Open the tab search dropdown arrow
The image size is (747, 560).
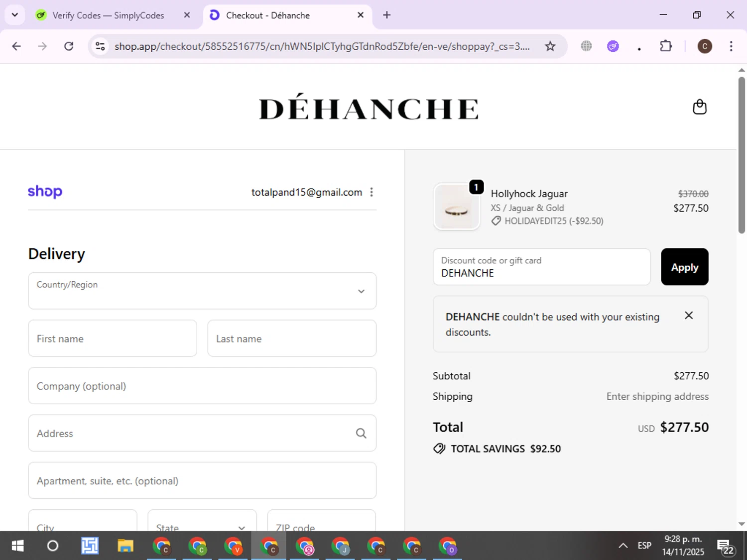(14, 15)
